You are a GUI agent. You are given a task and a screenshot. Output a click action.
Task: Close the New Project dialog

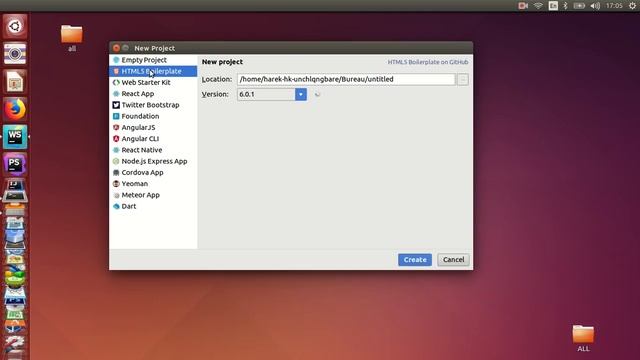(x=116, y=48)
